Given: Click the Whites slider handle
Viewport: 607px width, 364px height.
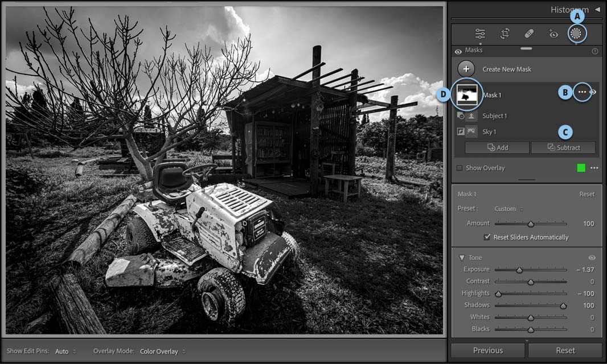Looking at the screenshot, I should click(x=531, y=318).
